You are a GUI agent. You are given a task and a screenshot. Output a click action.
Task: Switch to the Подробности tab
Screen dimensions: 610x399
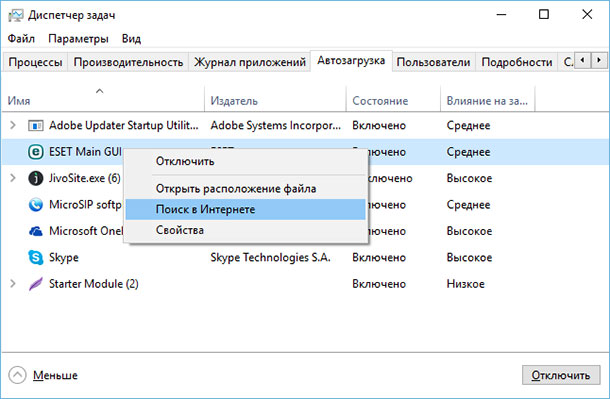[517, 62]
